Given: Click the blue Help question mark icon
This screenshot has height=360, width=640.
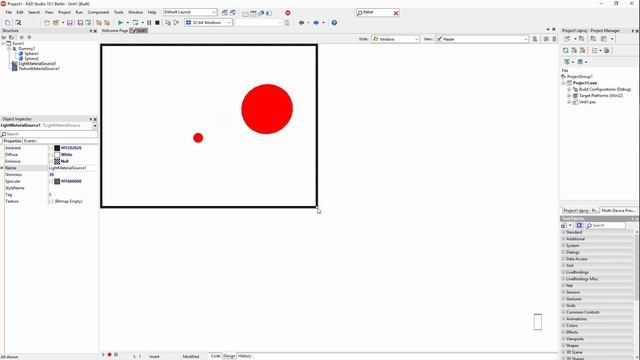Looking at the screenshot, I should click(x=334, y=23).
